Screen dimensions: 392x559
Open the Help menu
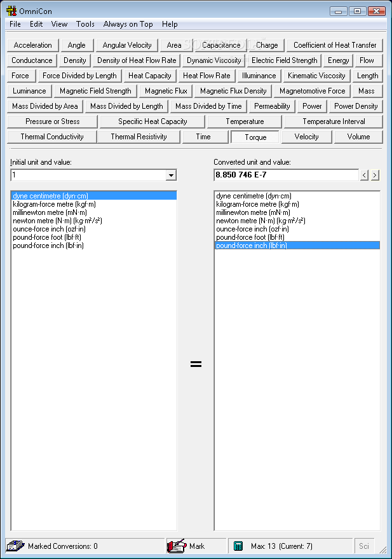[x=170, y=24]
